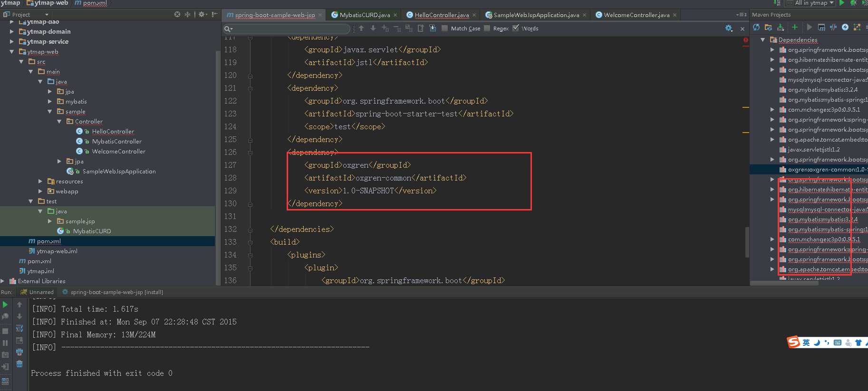Reimport all Maven projects
Screen dimensions: 868x391
(756, 28)
